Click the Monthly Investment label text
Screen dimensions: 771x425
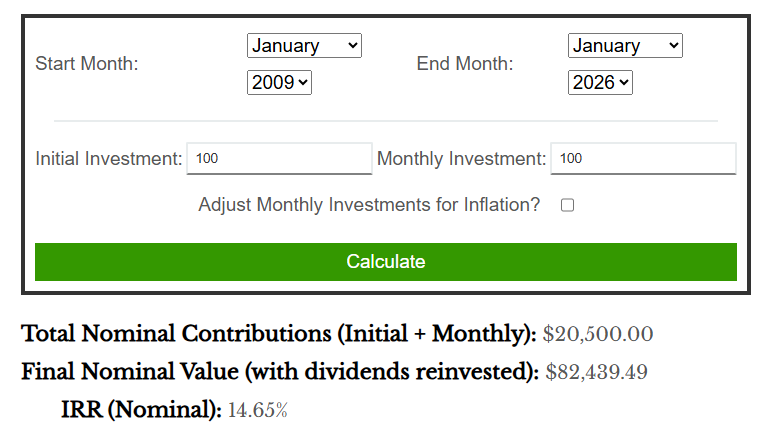click(x=461, y=159)
